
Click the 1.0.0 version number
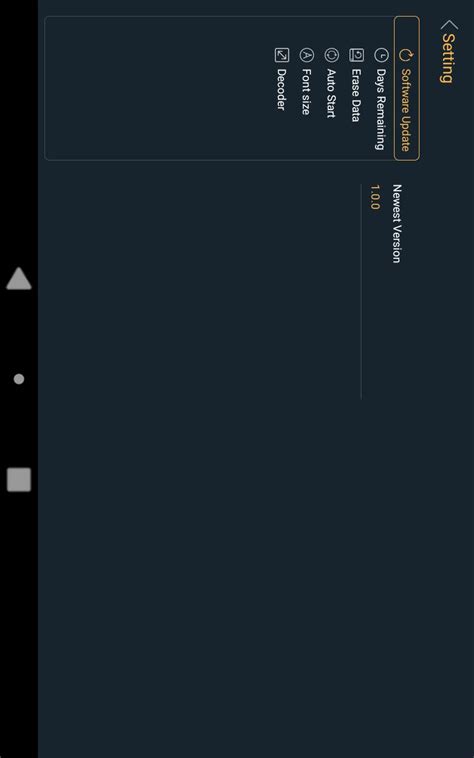(374, 197)
